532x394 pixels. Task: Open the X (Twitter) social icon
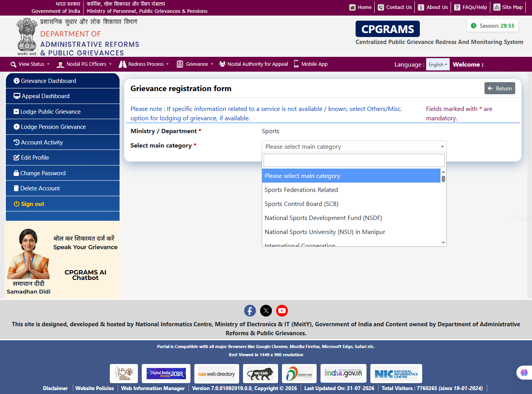(x=266, y=311)
